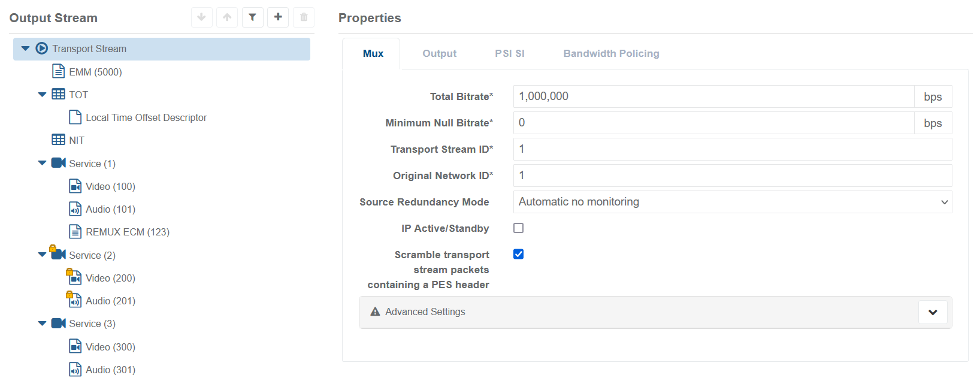This screenshot has height=390, width=980.
Task: Click the move up arrow icon
Action: point(227,17)
